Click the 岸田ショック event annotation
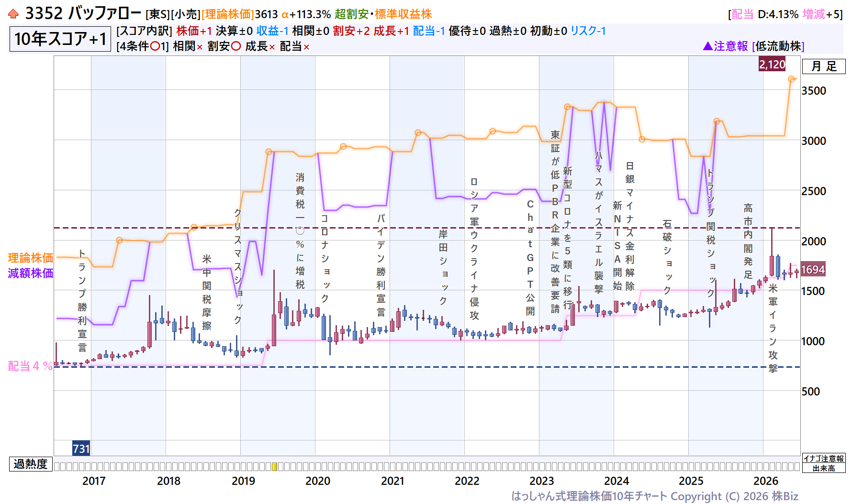Image resolution: width=852 pixels, height=504 pixels. pyautogui.click(x=443, y=267)
